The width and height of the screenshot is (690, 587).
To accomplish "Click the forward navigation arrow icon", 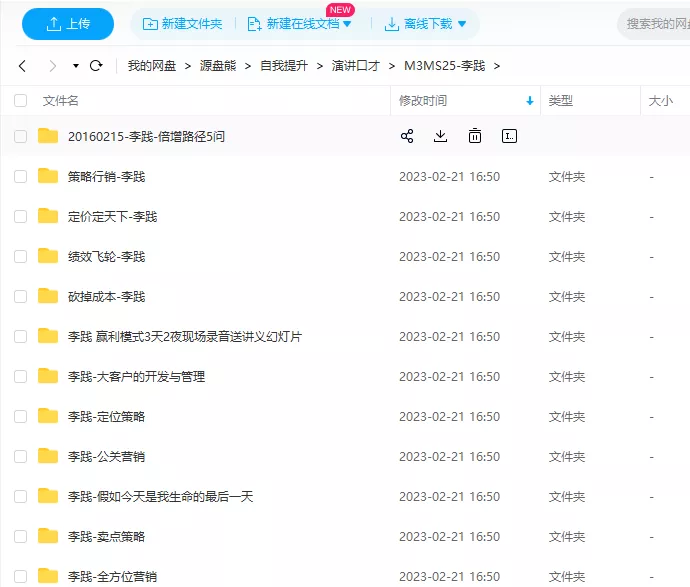I will [x=52, y=66].
